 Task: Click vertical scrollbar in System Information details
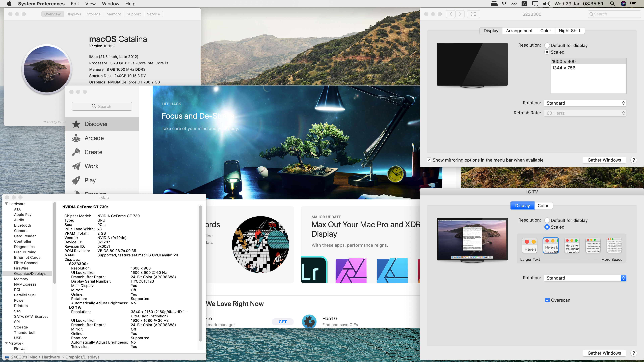click(200, 274)
